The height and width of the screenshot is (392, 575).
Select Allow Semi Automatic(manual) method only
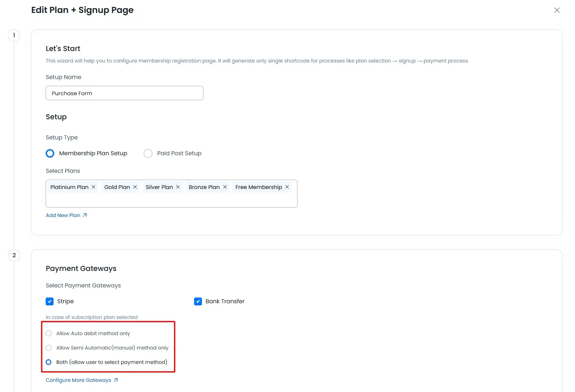click(49, 347)
